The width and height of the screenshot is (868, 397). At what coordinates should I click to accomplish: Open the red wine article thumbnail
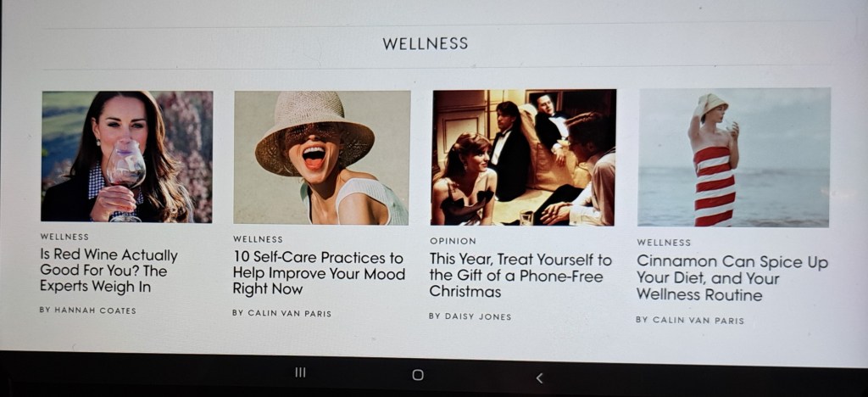[127, 157]
